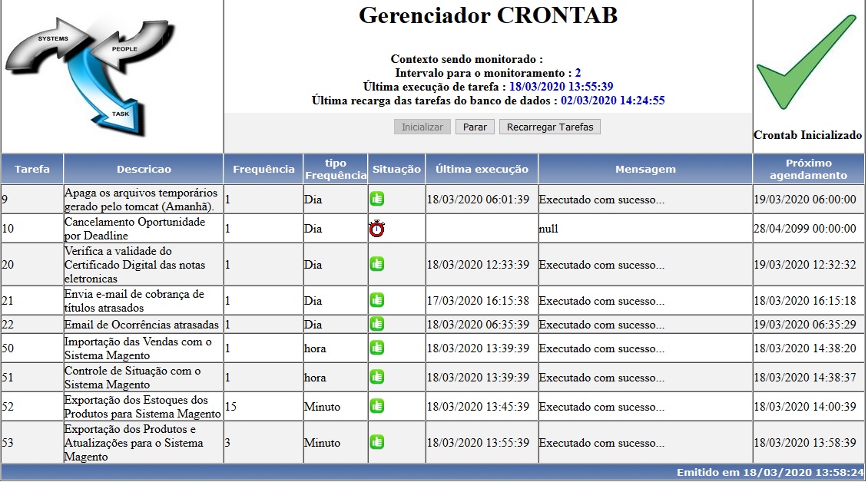Click the Parar button
The height and width of the screenshot is (482, 868).
(474, 127)
